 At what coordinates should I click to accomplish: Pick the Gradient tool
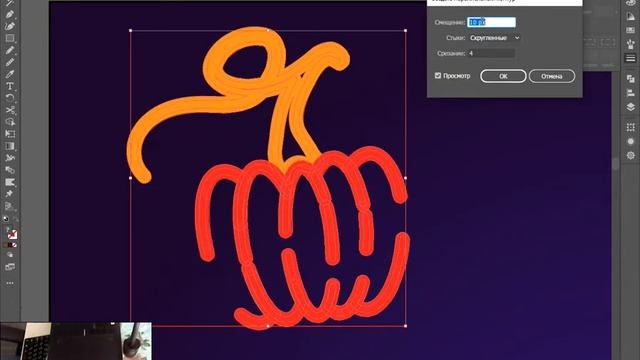10,146
